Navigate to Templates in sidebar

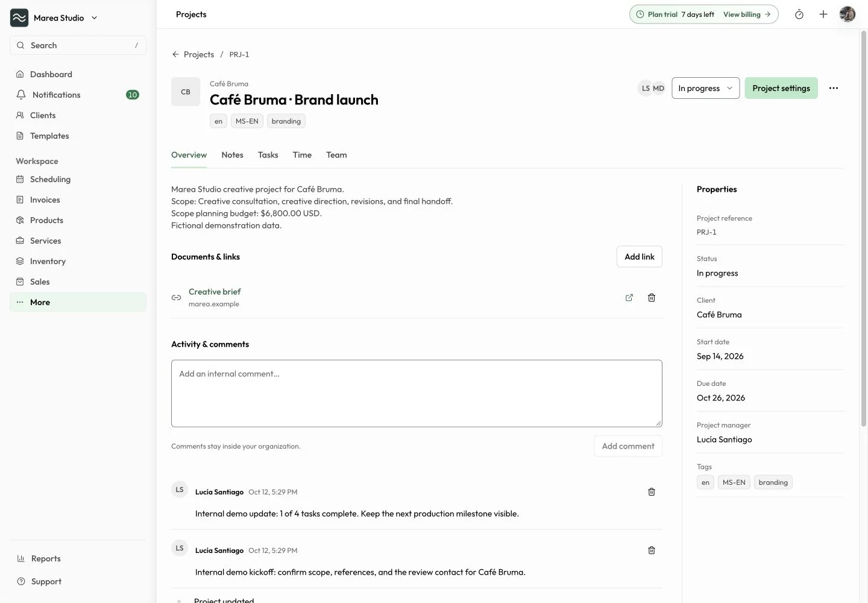click(x=78, y=136)
